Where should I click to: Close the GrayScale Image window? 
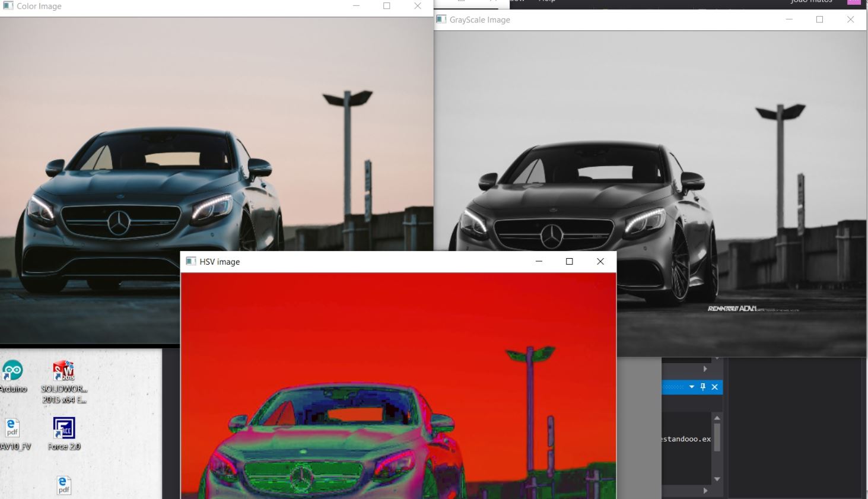tap(851, 20)
